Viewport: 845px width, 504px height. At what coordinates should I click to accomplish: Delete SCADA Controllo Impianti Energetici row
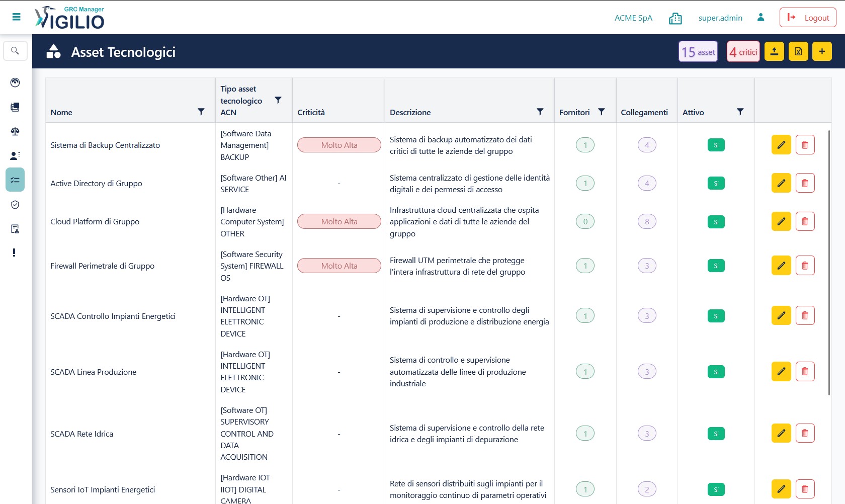(x=805, y=315)
